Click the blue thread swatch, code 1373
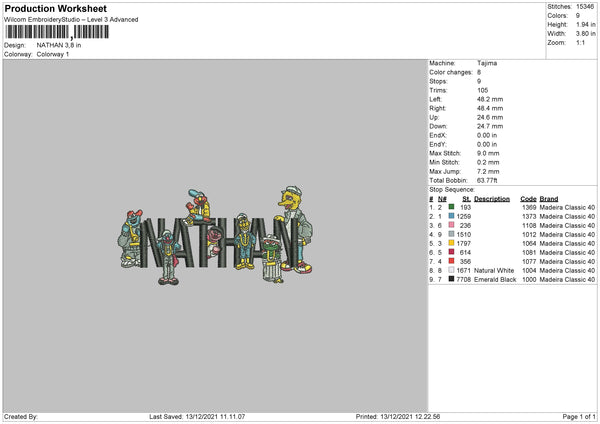Screen dimensions: 600x424 pos(452,216)
